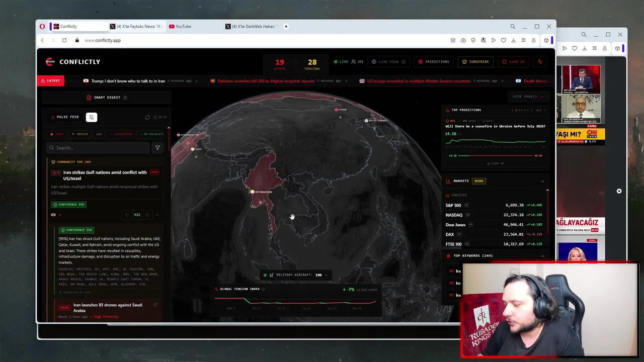Expand the Military Aircraft dropdown

(326, 275)
